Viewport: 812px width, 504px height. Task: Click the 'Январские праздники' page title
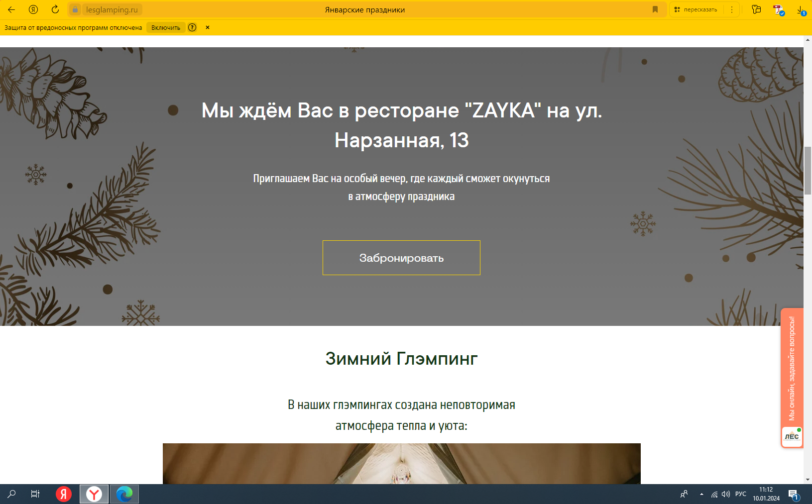point(365,9)
